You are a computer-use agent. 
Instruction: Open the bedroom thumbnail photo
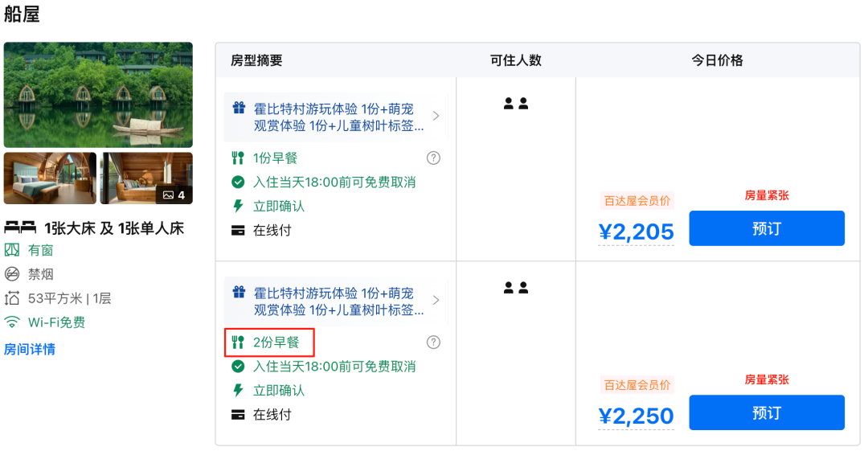(x=50, y=178)
